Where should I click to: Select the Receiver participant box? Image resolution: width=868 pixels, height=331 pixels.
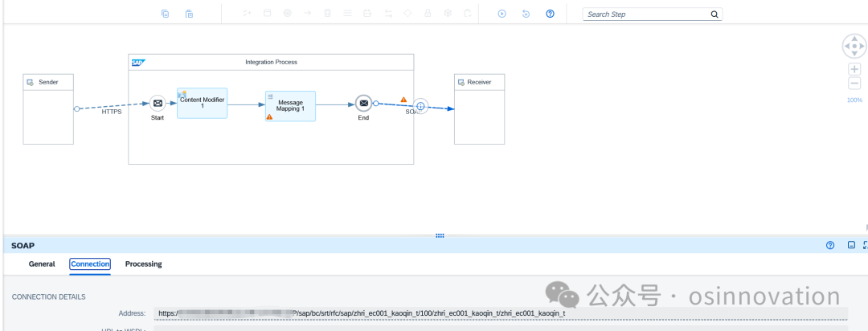pos(479,109)
